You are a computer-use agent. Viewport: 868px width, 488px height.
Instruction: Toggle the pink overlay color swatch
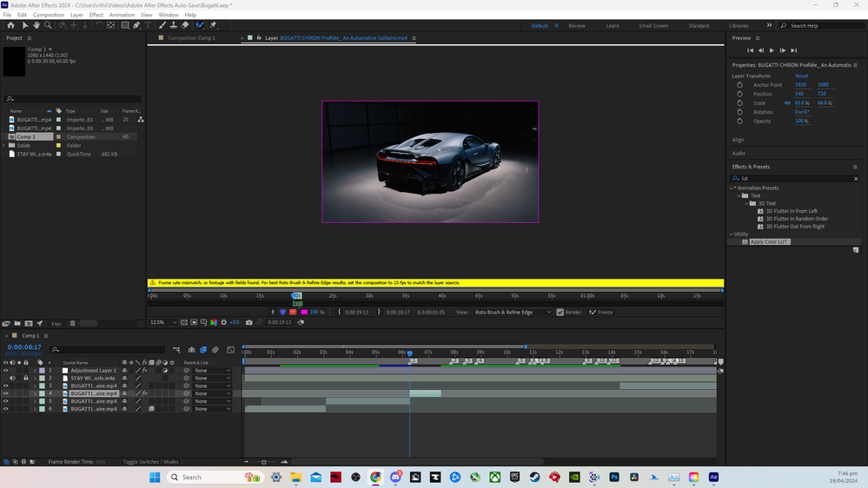[304, 312]
